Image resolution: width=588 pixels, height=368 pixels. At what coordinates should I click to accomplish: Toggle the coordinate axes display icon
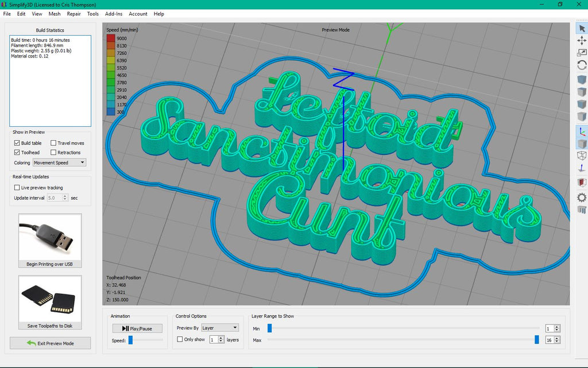click(581, 131)
